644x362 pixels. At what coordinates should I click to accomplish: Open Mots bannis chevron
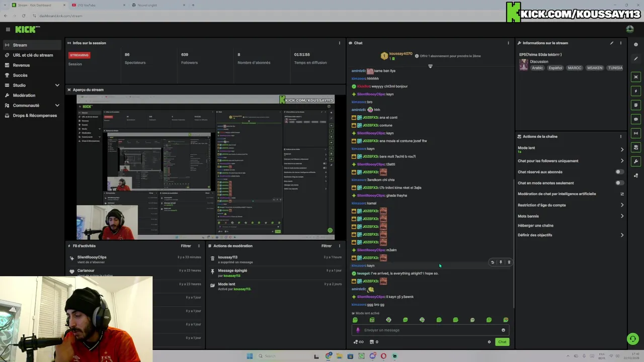622,216
